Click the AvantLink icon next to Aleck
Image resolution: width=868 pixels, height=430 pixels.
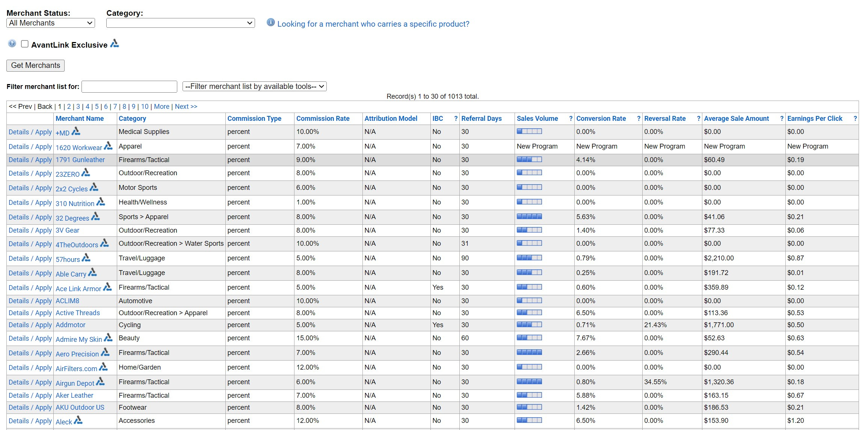(78, 420)
